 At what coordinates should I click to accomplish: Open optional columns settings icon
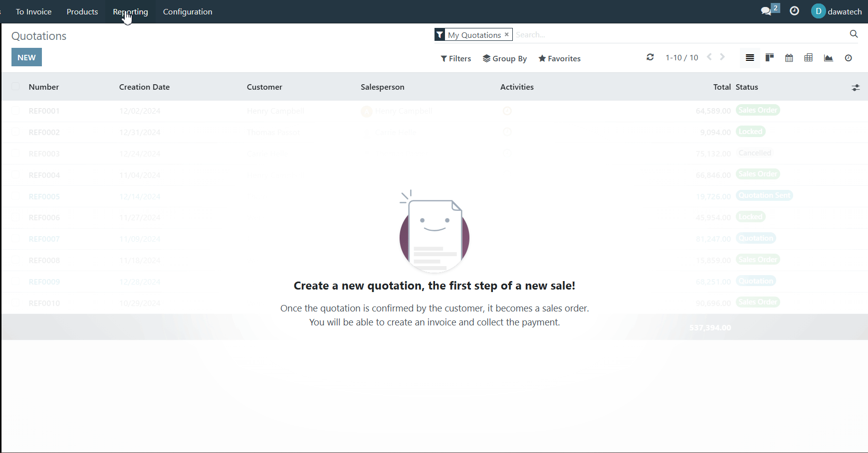click(x=856, y=88)
